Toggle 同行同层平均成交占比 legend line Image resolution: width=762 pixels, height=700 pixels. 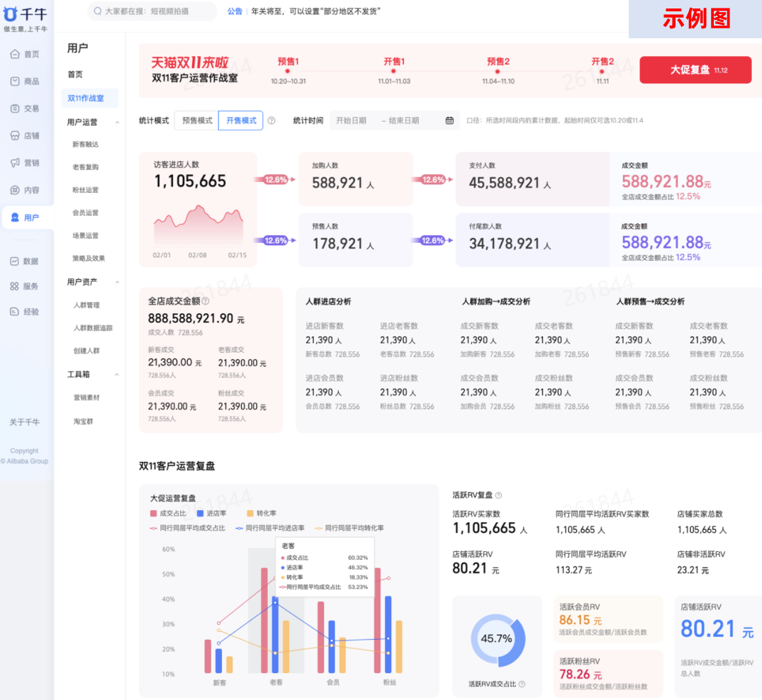188,528
